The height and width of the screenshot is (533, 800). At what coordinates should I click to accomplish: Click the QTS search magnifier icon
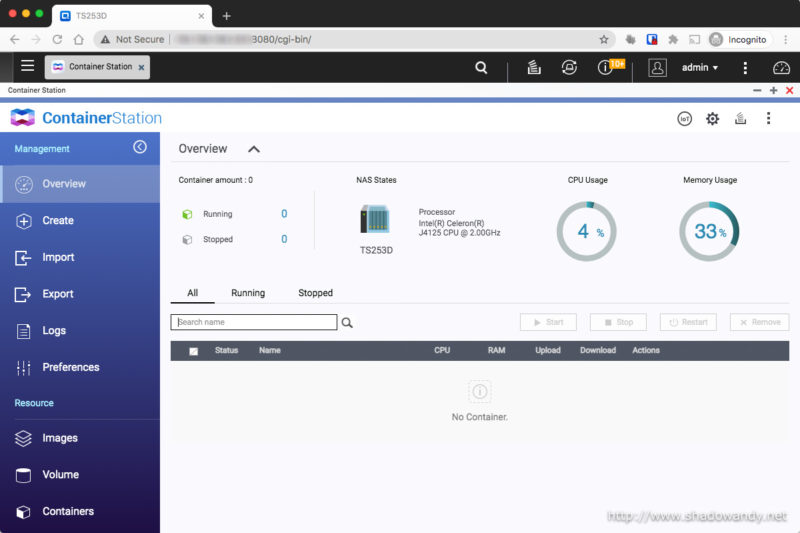tap(481, 68)
